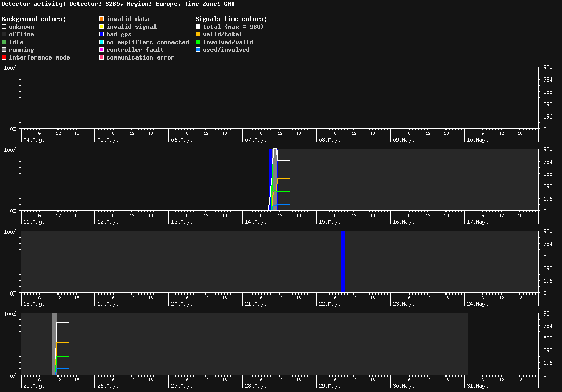Image resolution: width=562 pixels, height=392 pixels.
Task: Click the white total signal peak on 14 May
Action: click(x=275, y=149)
